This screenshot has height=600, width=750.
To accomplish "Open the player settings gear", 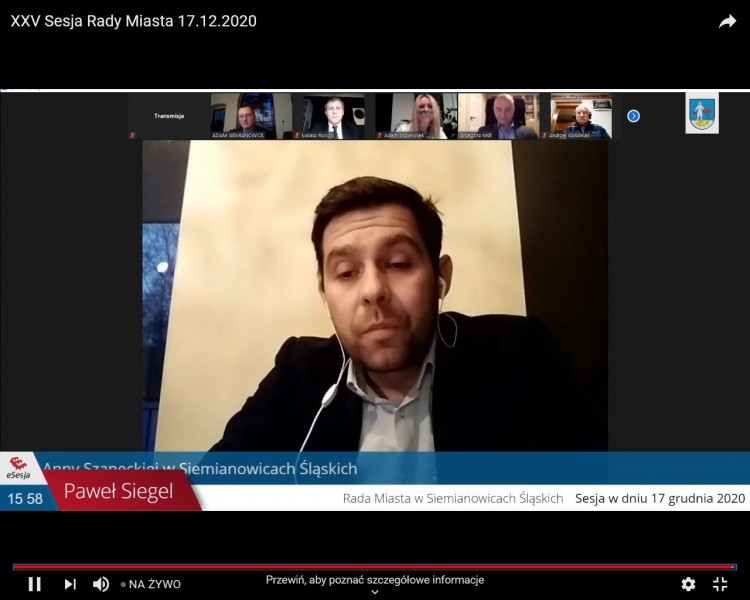I will [x=688, y=584].
